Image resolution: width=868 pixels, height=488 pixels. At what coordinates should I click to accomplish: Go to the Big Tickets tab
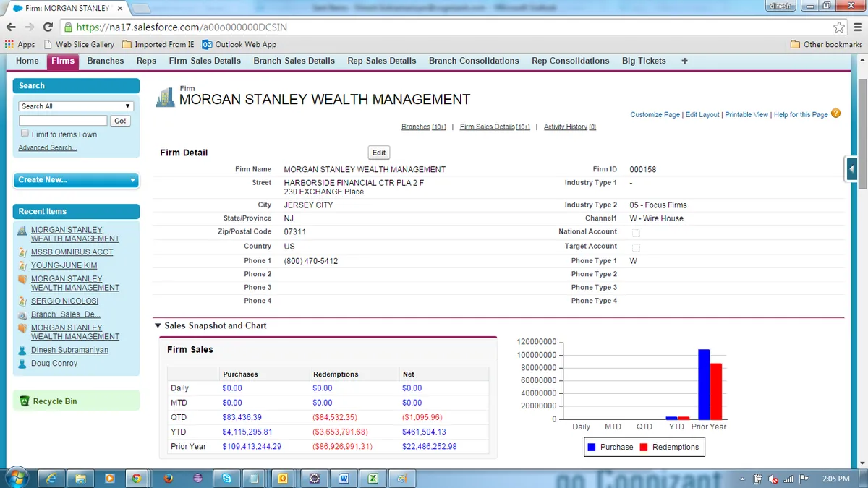click(x=644, y=61)
